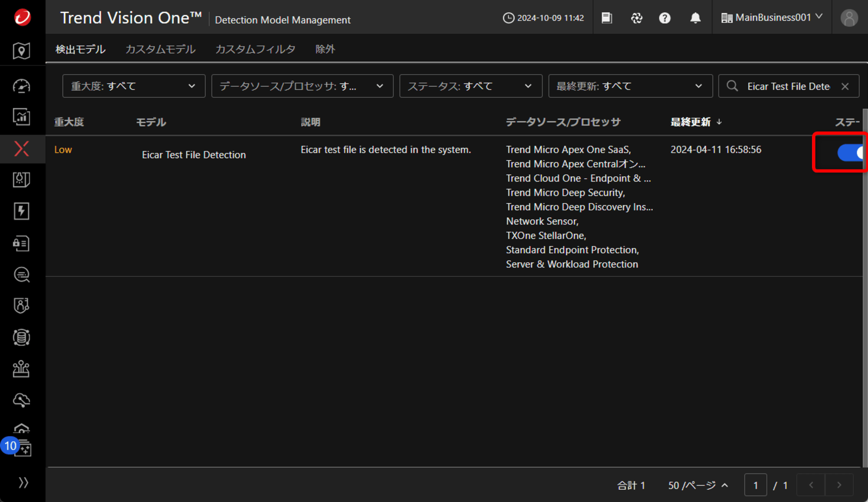
Task: Click the 説明 column header
Action: click(x=310, y=122)
